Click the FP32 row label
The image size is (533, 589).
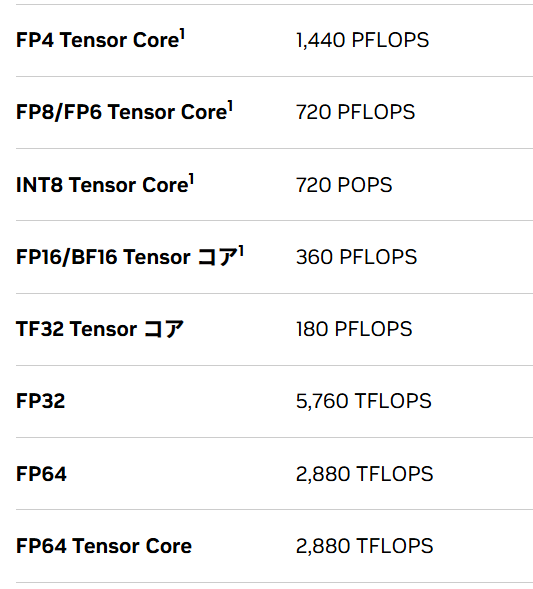(41, 401)
